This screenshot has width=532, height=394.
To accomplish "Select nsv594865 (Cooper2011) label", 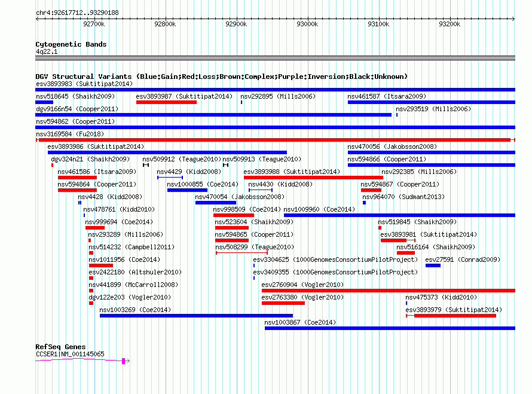I will 254,234.
